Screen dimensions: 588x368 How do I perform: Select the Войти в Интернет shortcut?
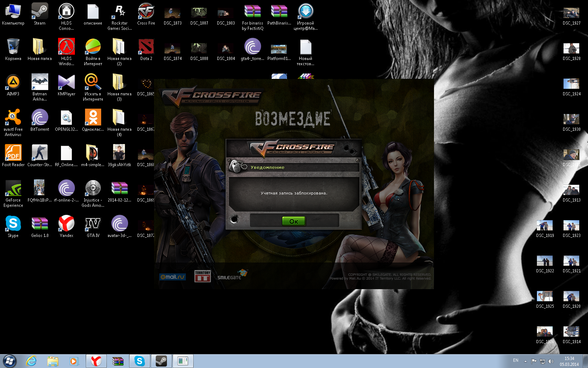coord(93,52)
